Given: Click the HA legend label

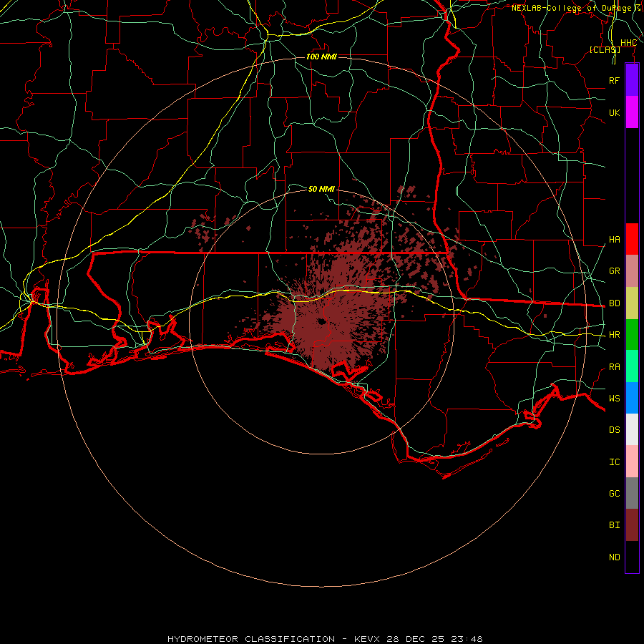Looking at the screenshot, I should click(614, 240).
